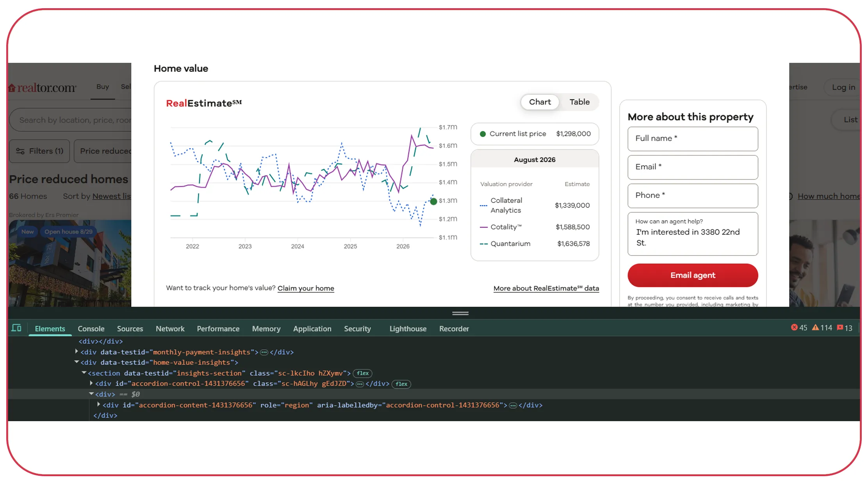Click the Collateral Analytics provider row
868x484 pixels.
click(535, 205)
